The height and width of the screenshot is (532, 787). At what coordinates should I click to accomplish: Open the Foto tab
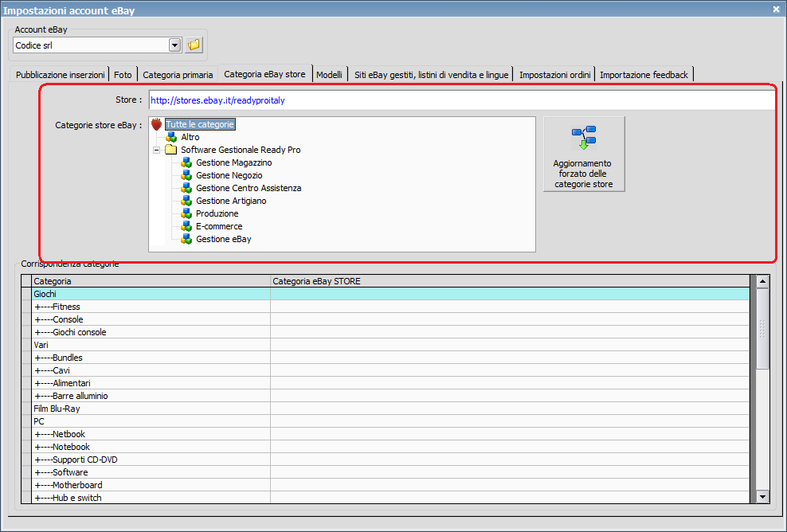[123, 75]
